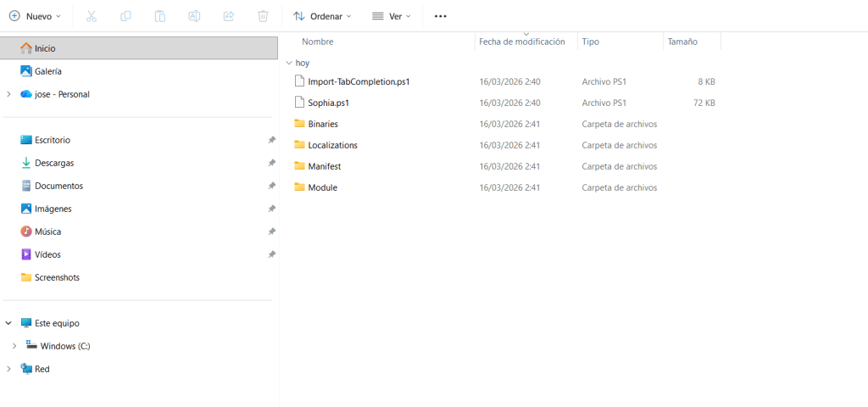The height and width of the screenshot is (407, 868).
Task: Select the Manifest folder name
Action: click(x=325, y=166)
